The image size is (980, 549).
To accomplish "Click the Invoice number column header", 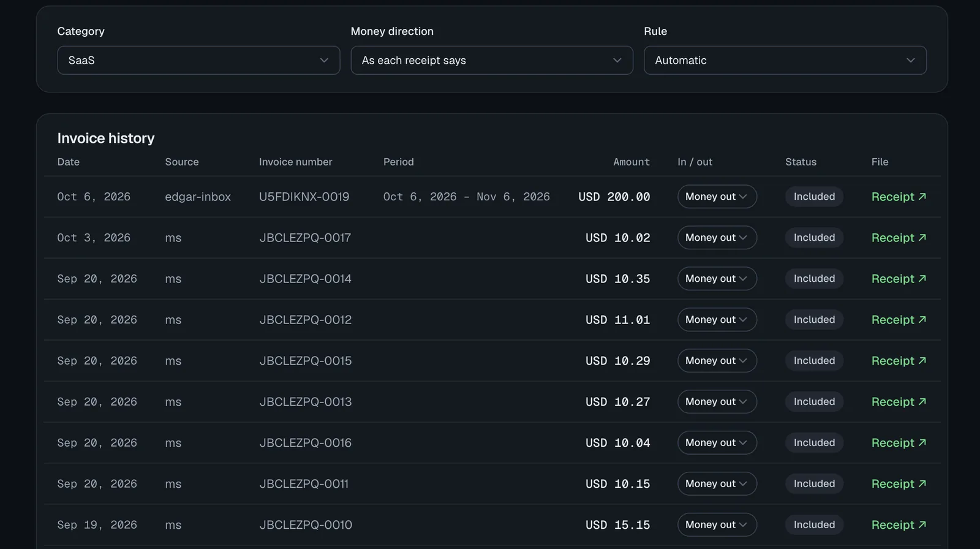I will pyautogui.click(x=296, y=162).
